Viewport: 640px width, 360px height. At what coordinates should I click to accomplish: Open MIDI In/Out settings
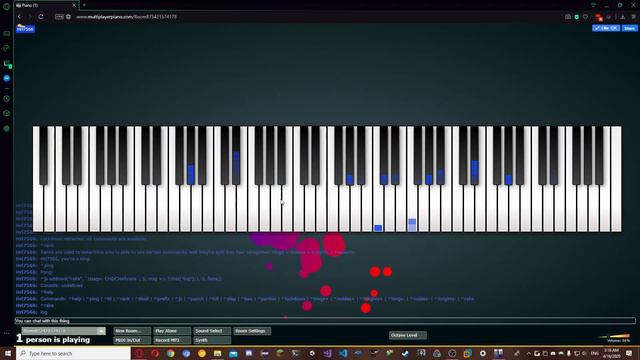point(132,340)
